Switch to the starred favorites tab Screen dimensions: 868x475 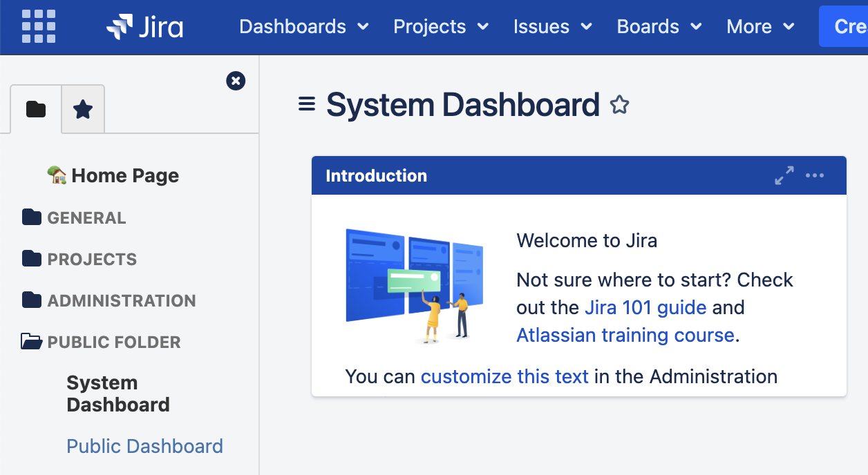tap(83, 108)
